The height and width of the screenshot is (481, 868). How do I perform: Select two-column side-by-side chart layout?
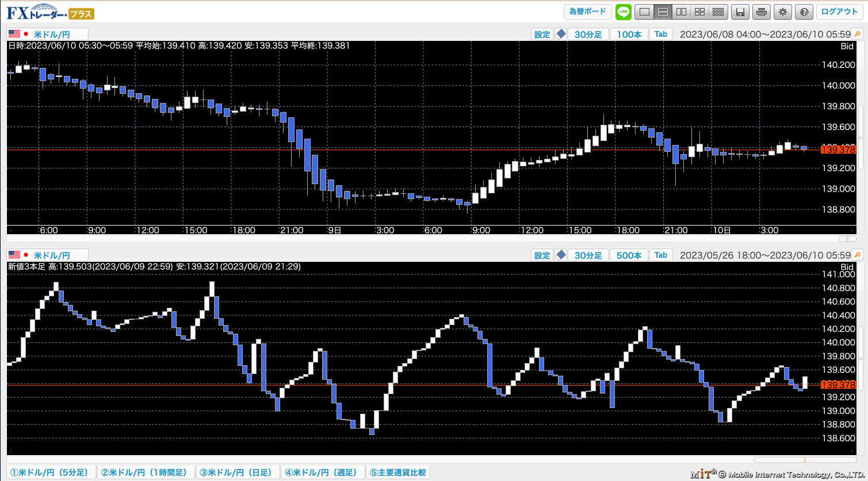click(681, 12)
